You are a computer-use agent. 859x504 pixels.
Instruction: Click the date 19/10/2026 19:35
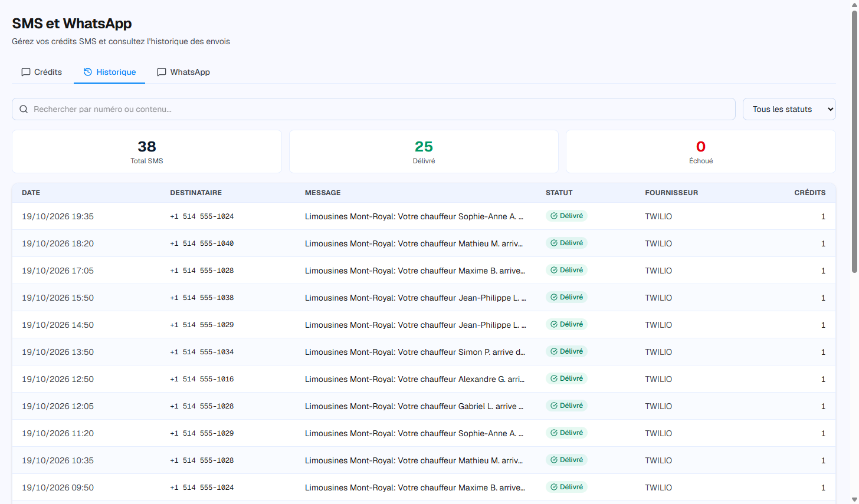58,216
